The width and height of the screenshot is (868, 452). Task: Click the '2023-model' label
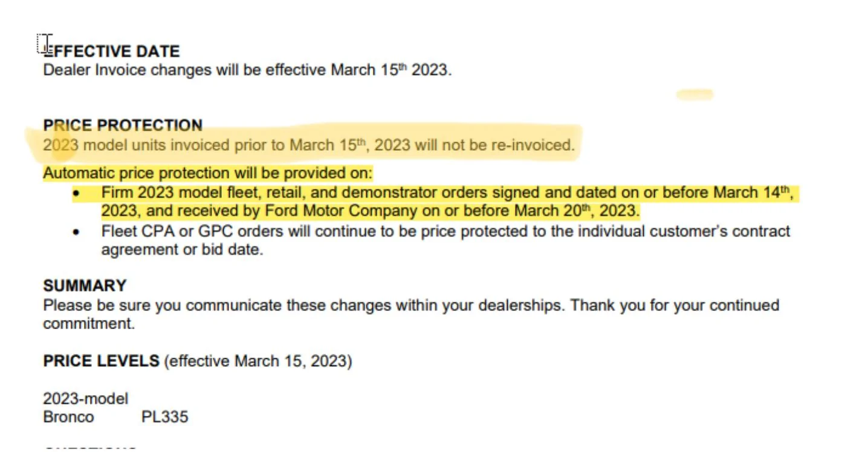[x=86, y=399]
